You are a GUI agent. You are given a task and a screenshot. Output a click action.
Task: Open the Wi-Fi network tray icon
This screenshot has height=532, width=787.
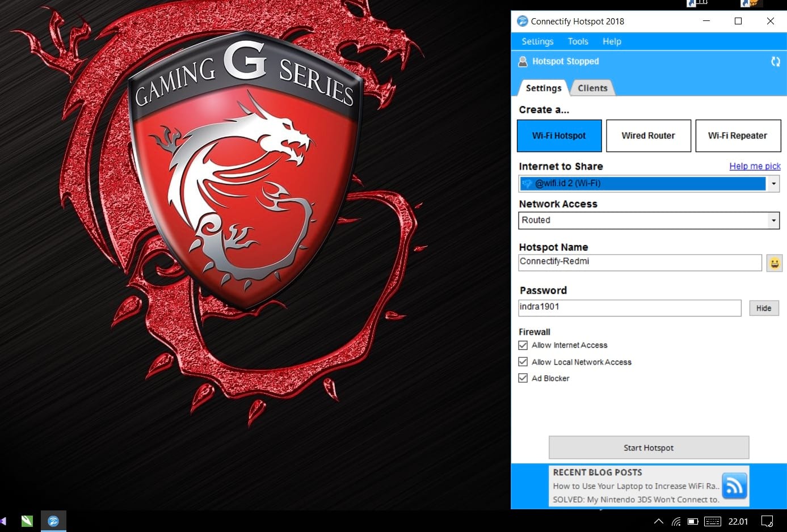pos(676,521)
